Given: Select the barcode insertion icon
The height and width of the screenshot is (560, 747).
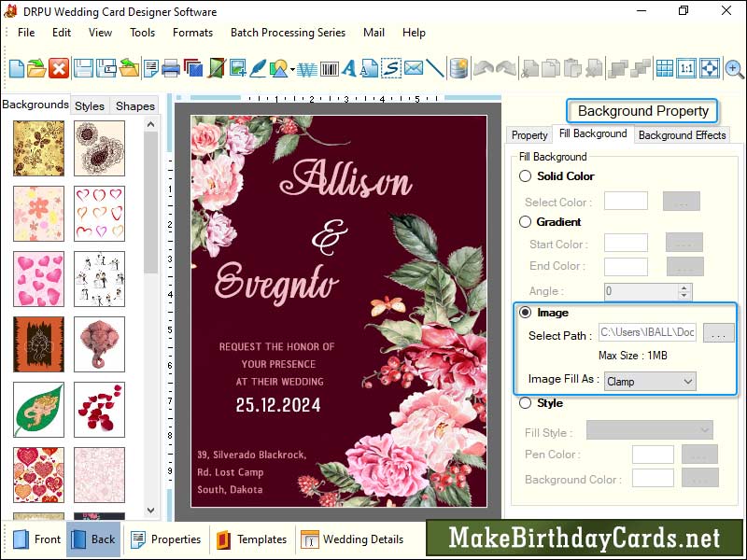Looking at the screenshot, I should tap(329, 67).
